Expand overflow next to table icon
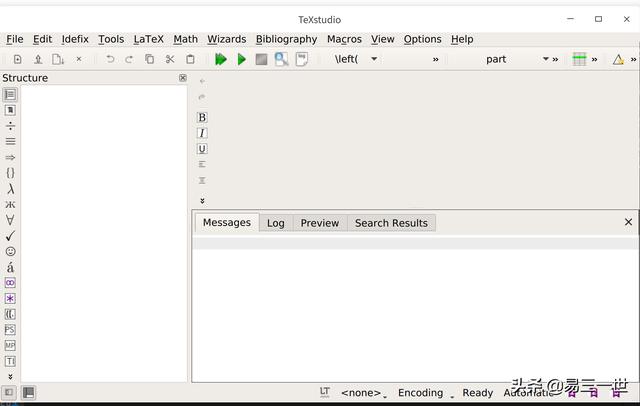 594,60
